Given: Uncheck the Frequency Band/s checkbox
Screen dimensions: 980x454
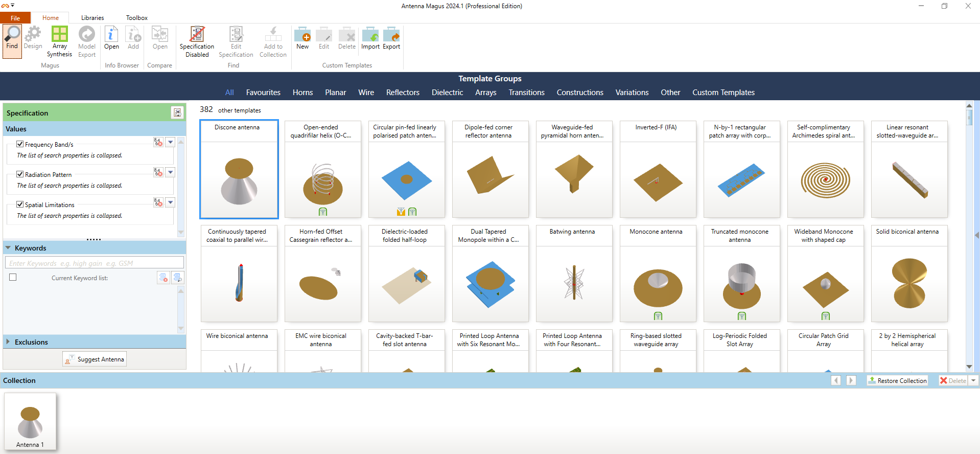Looking at the screenshot, I should (x=20, y=144).
